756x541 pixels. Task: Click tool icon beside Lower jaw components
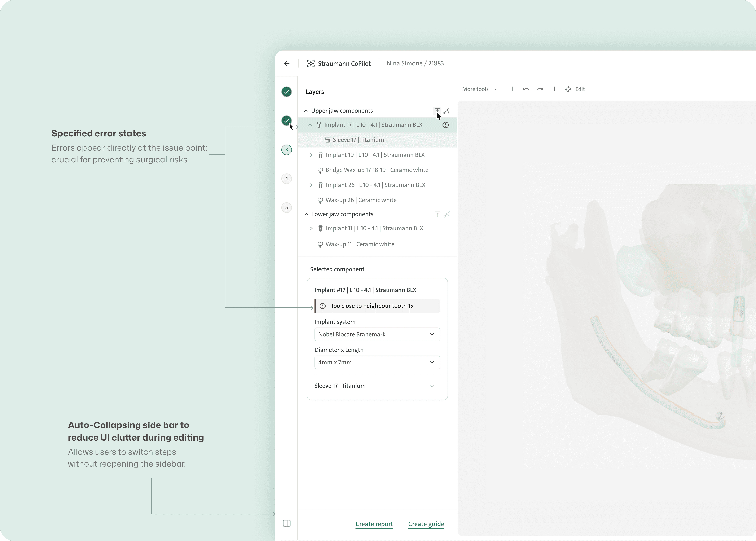(447, 215)
